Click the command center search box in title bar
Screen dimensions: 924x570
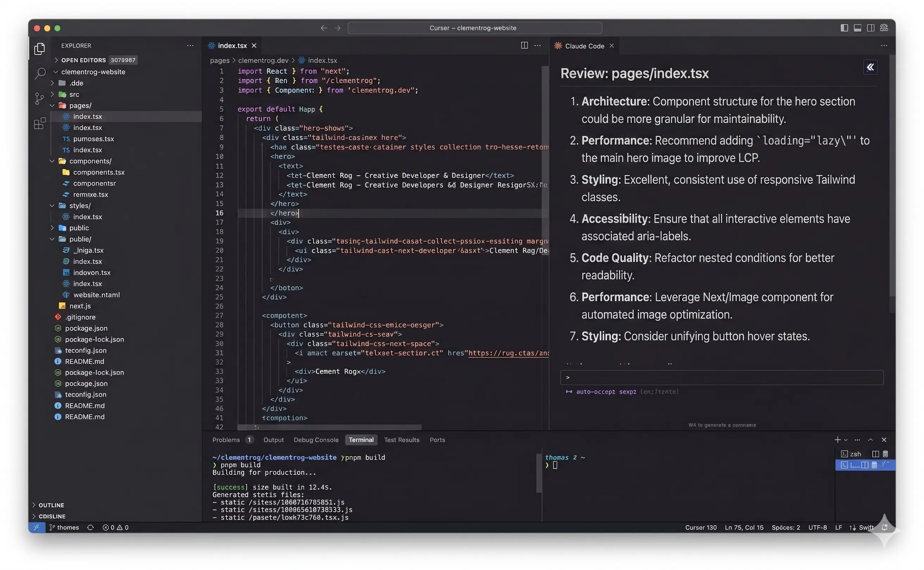click(x=475, y=28)
